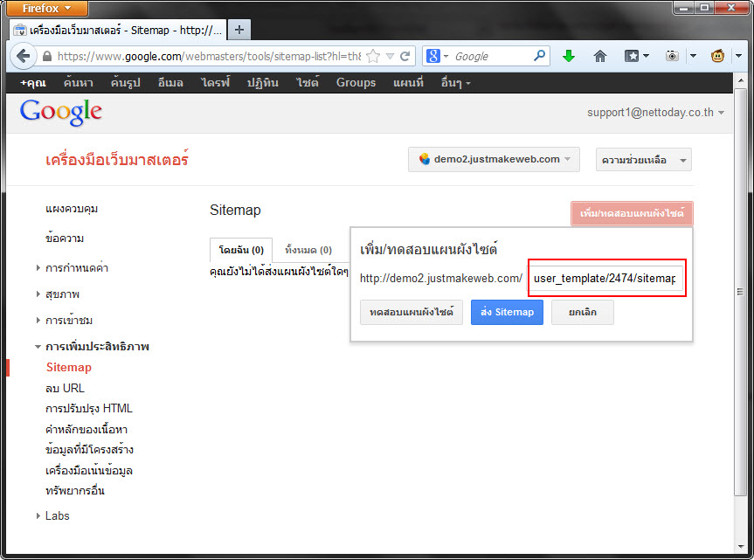
Task: Open แผนที่ in the Google bar
Action: (x=408, y=83)
